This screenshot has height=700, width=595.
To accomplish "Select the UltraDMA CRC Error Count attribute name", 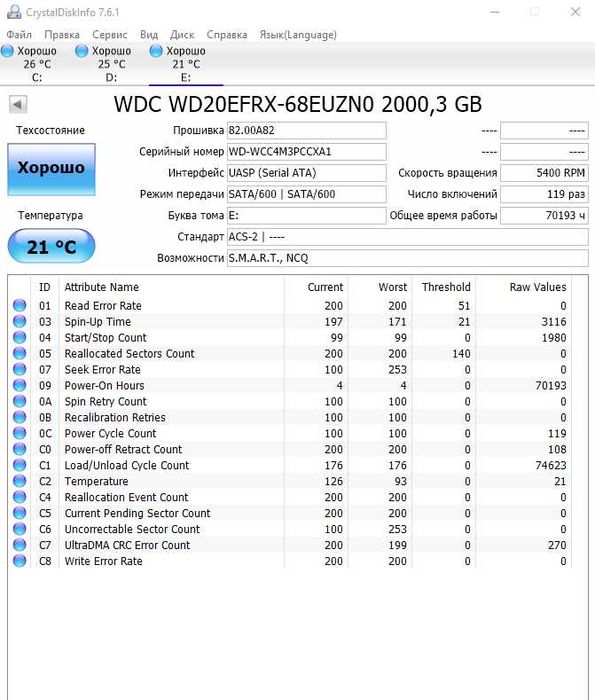I will (x=127, y=545).
